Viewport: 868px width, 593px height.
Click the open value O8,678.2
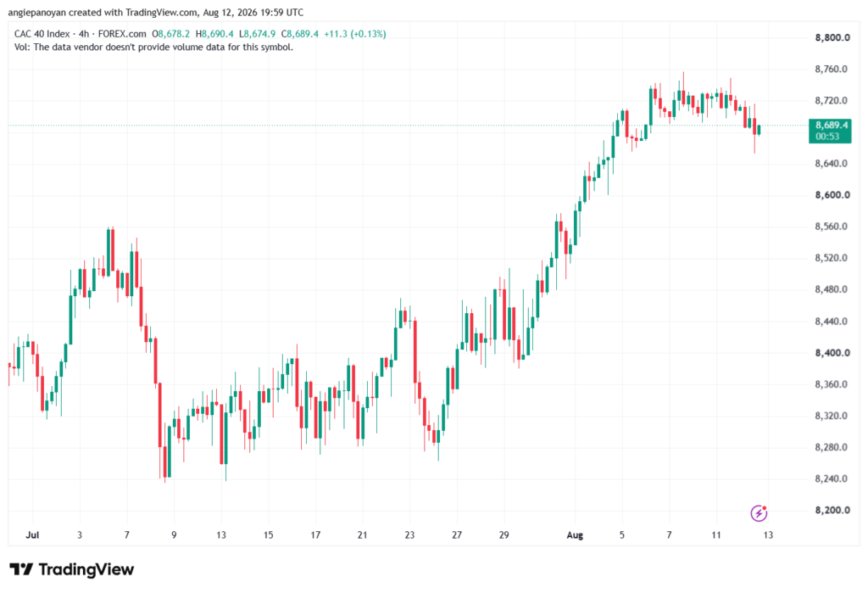(x=171, y=34)
